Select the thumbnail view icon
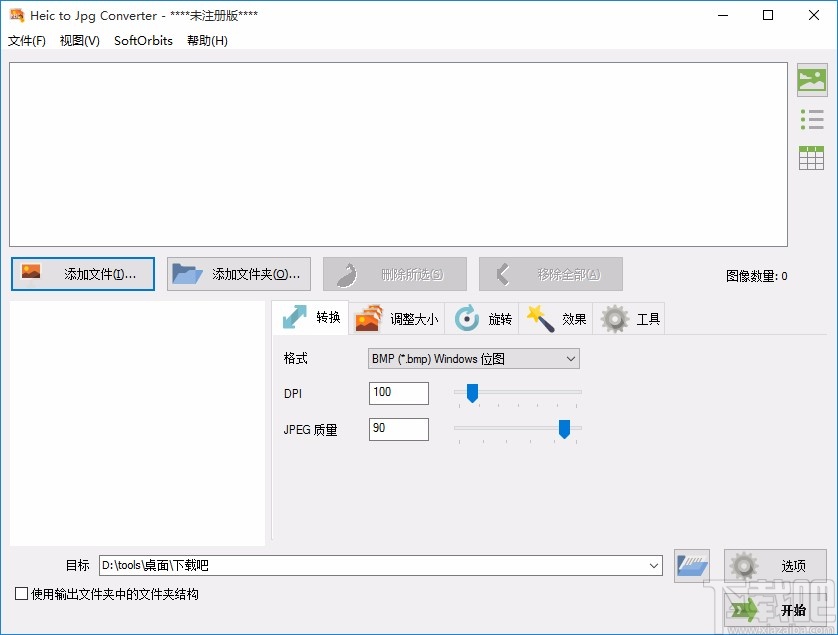 pos(812,80)
